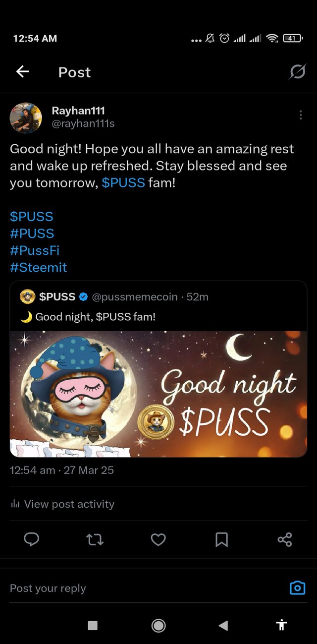Open Rayhan111's profile avatar
Image resolution: width=317 pixels, height=644 pixels.
[26, 118]
